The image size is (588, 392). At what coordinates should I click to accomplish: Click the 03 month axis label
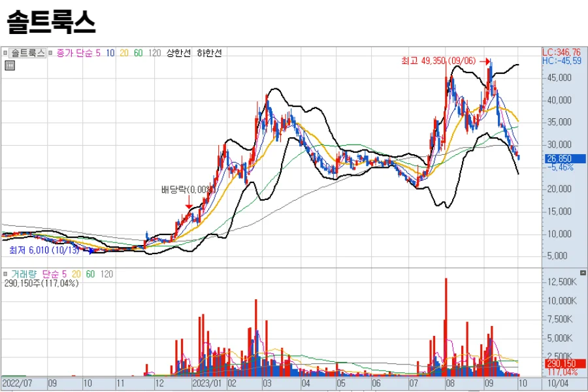click(267, 384)
